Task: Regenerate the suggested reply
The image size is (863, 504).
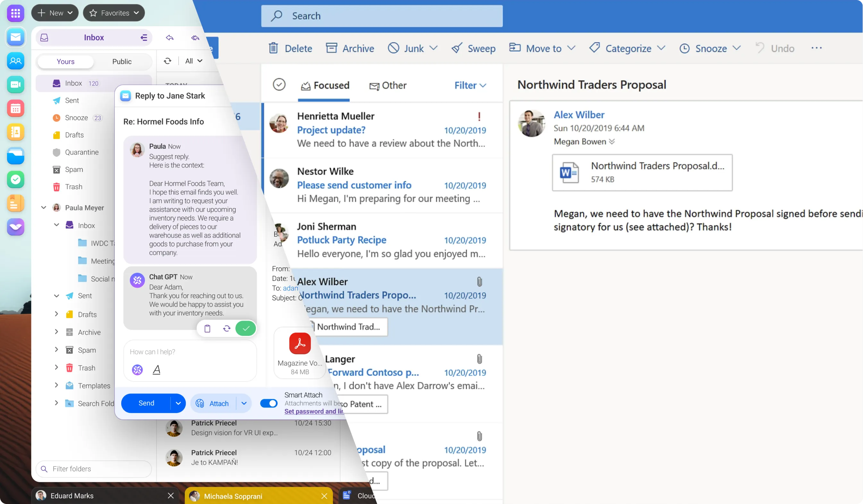Action: (x=226, y=328)
